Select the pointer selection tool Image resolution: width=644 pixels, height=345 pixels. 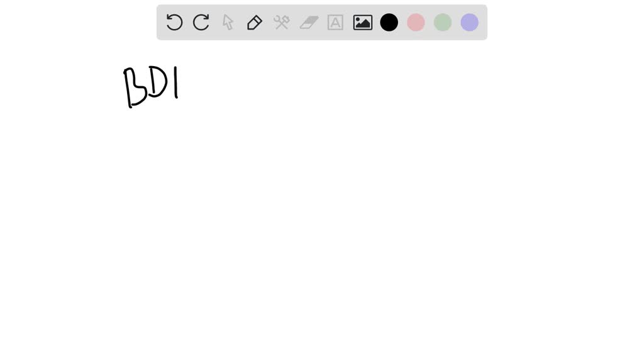228,22
